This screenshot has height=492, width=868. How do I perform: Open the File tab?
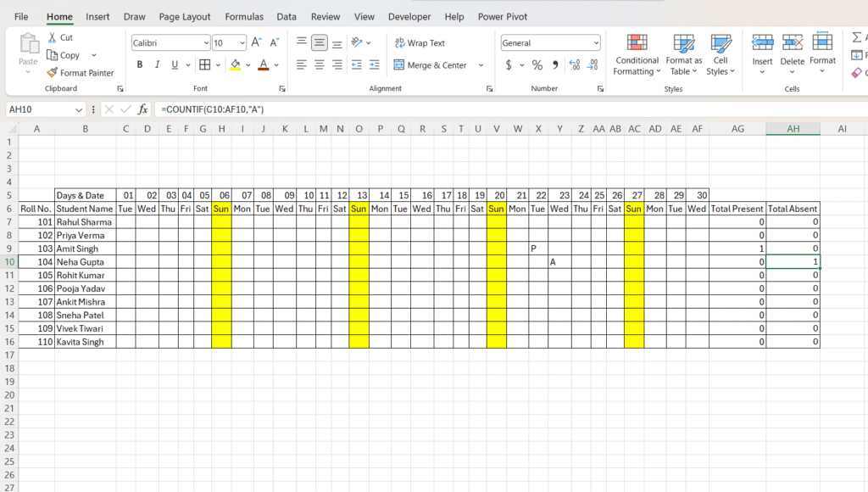[21, 17]
